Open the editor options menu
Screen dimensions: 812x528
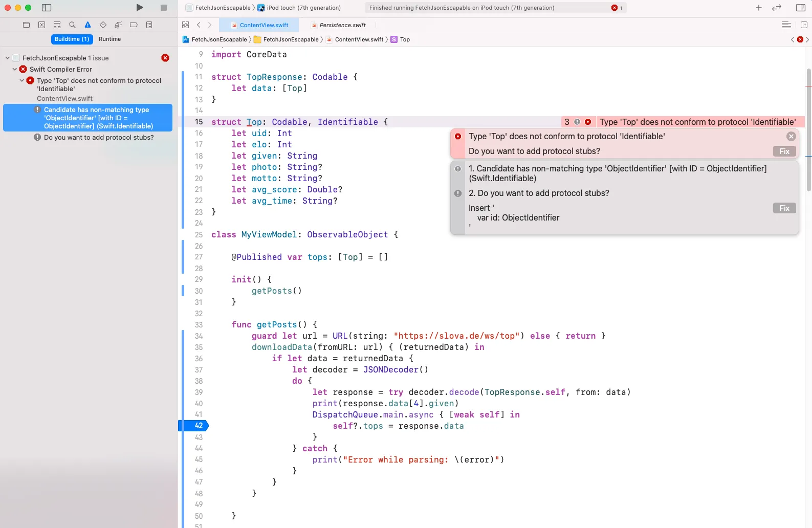tap(786, 25)
